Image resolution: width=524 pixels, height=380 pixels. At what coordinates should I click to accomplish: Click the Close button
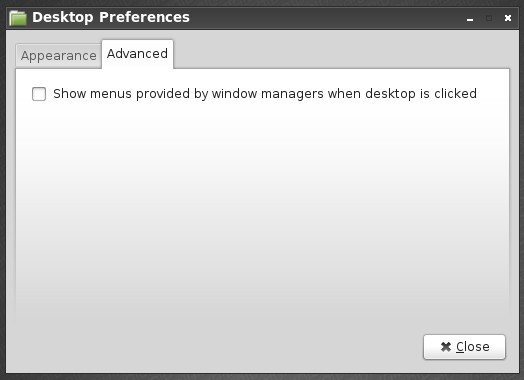click(x=464, y=347)
